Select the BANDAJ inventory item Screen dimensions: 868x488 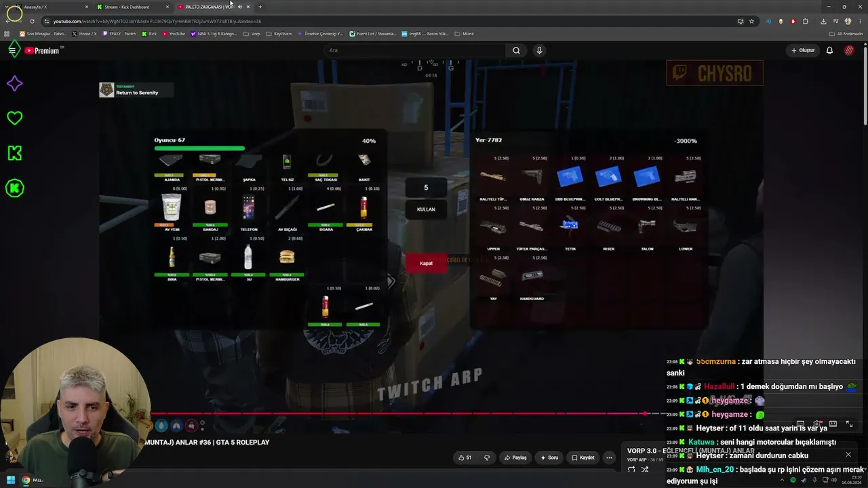[x=210, y=211]
